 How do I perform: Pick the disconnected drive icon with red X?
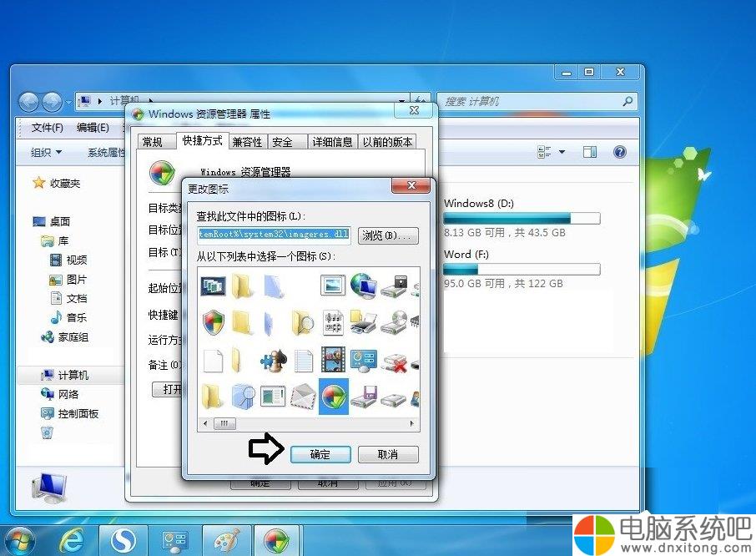(x=394, y=362)
